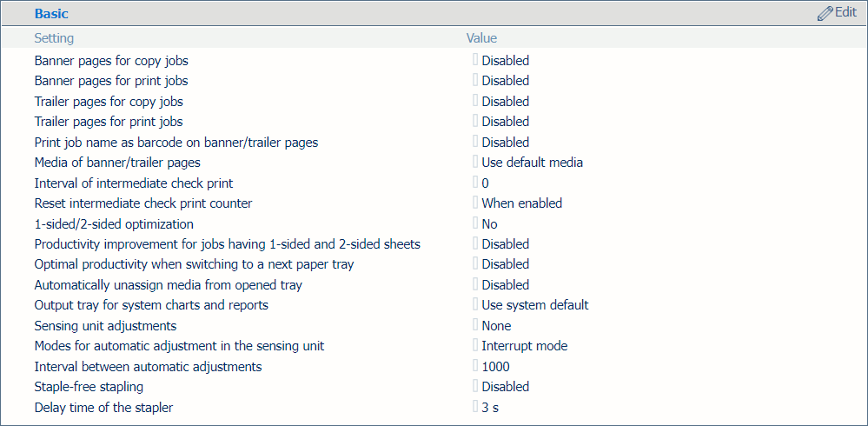868x426 pixels.
Task: Select Trailer pages for copy jobs row
Action: [109, 102]
